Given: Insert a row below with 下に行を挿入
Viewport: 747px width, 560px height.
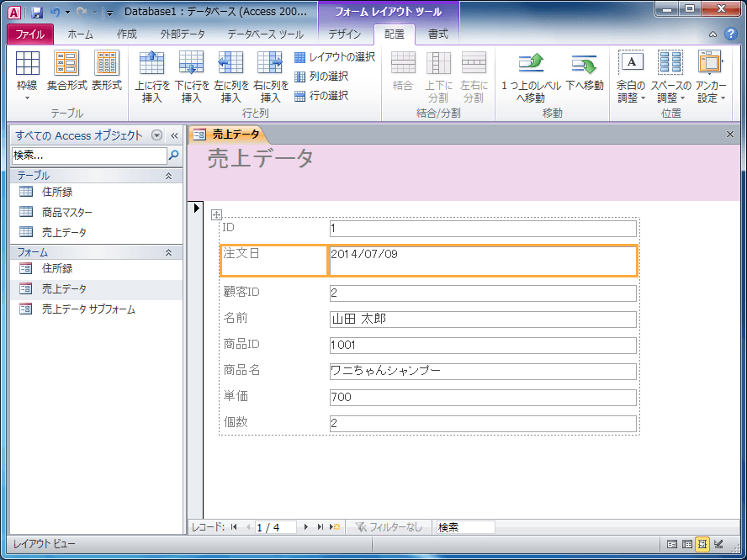Looking at the screenshot, I should [x=192, y=77].
